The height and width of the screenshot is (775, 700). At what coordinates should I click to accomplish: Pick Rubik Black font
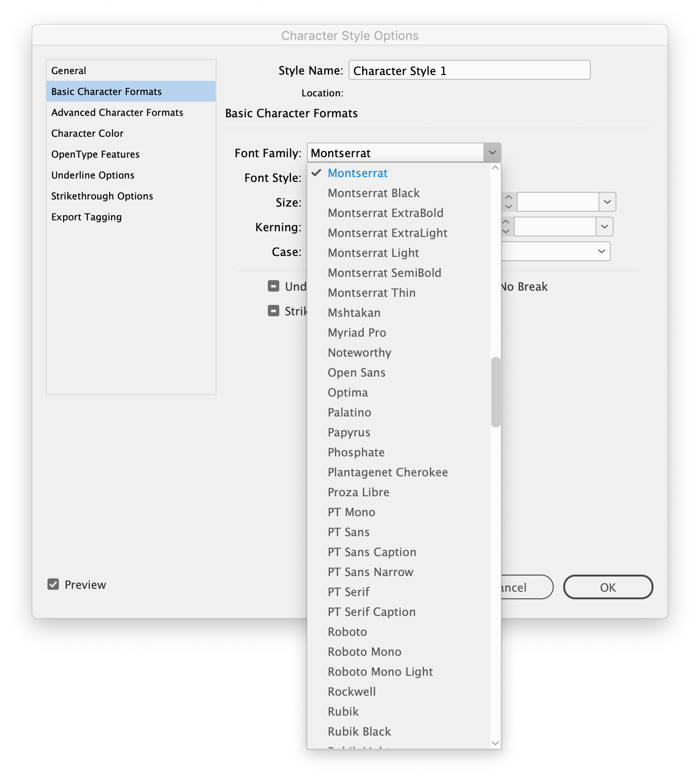pos(398,732)
